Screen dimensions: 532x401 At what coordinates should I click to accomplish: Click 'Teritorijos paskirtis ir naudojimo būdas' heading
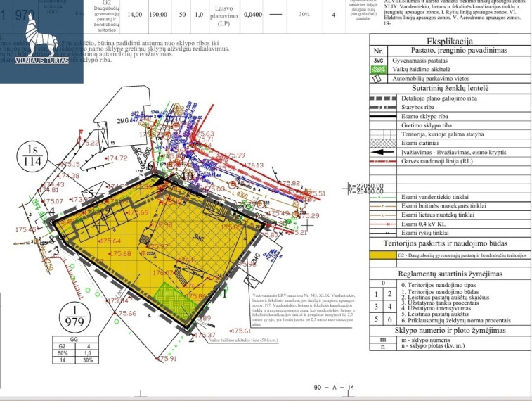coord(445,243)
